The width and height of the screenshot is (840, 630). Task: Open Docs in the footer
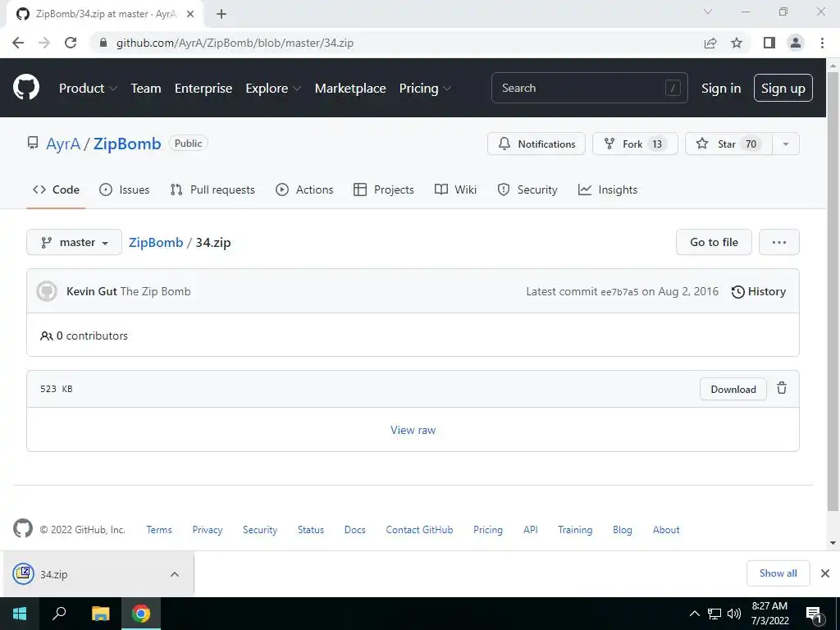[x=354, y=530]
